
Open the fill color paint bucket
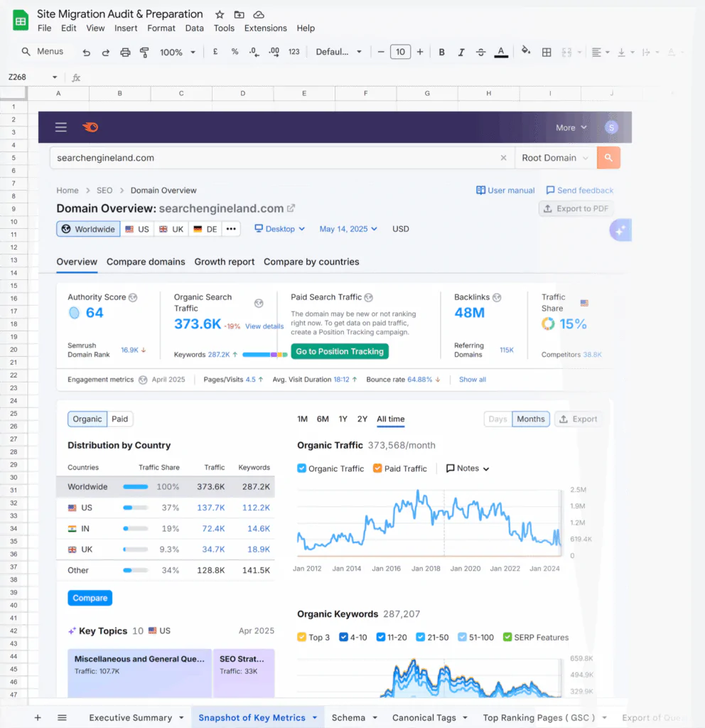[526, 51]
